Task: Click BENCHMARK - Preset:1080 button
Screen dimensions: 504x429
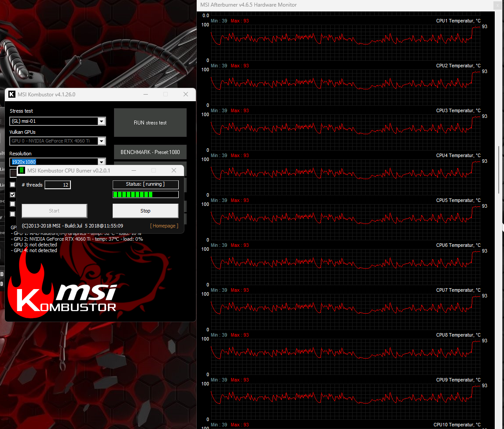Action: point(150,152)
